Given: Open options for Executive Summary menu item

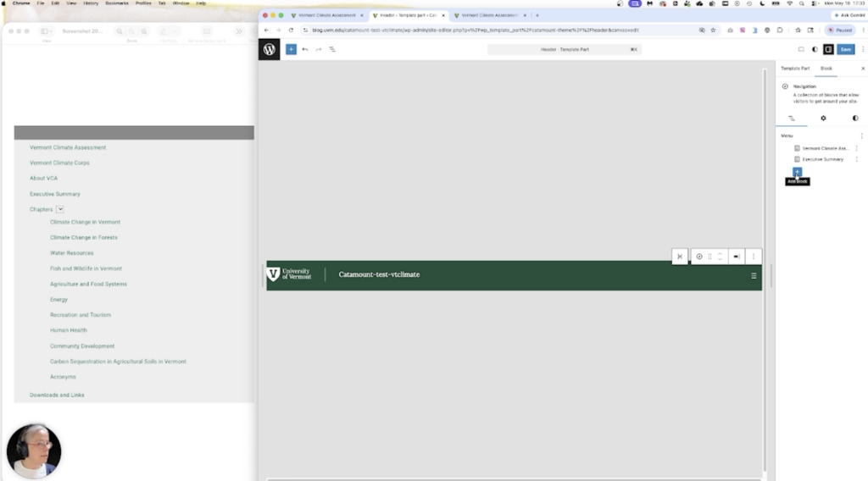Looking at the screenshot, I should click(x=856, y=159).
